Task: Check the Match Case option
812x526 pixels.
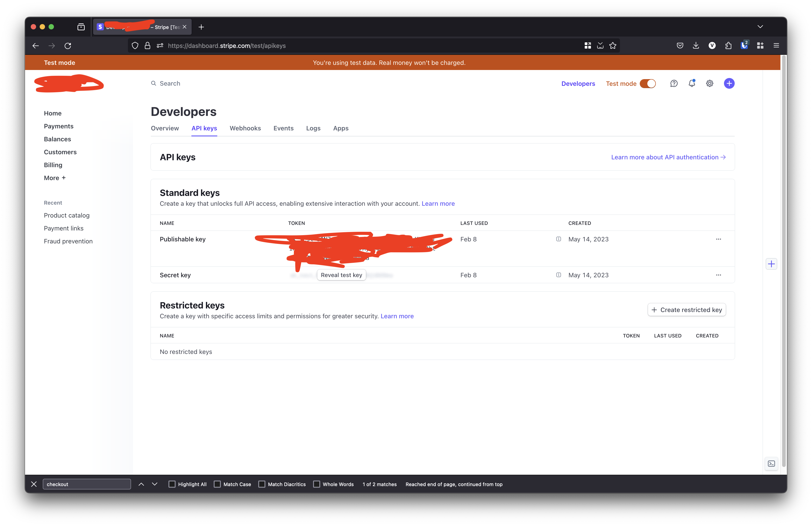Action: [217, 484]
